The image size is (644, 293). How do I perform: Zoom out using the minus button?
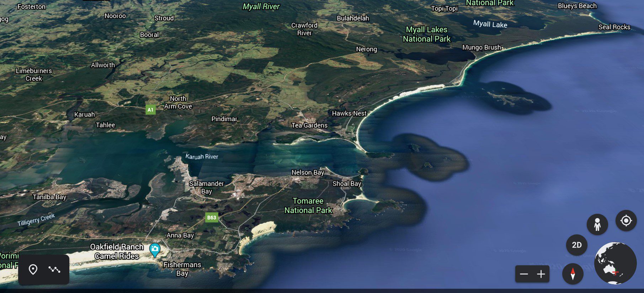(x=524, y=274)
